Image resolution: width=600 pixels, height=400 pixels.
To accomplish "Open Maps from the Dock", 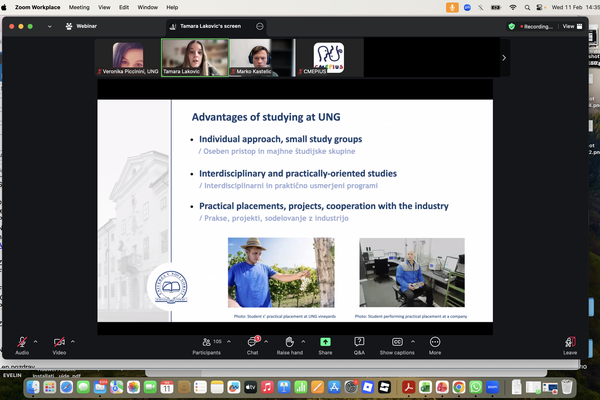I will click(117, 387).
